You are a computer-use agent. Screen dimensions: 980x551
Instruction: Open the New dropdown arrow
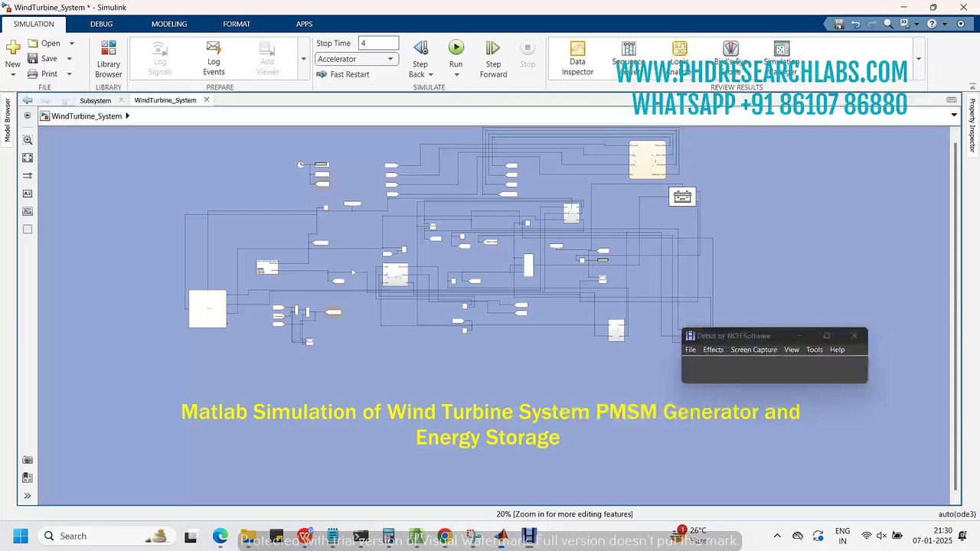13,75
